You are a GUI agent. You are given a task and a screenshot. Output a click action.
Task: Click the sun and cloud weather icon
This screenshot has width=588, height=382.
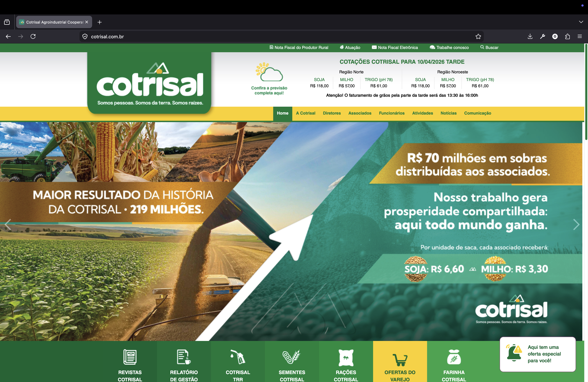pos(269,72)
